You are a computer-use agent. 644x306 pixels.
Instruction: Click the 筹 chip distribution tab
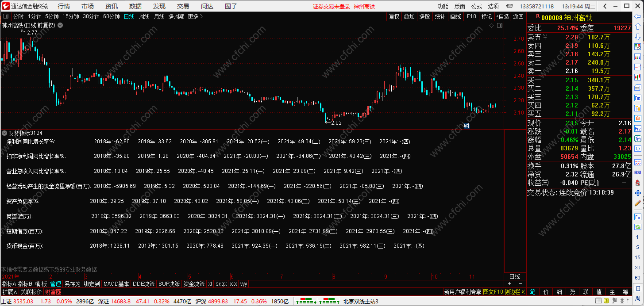point(626,292)
